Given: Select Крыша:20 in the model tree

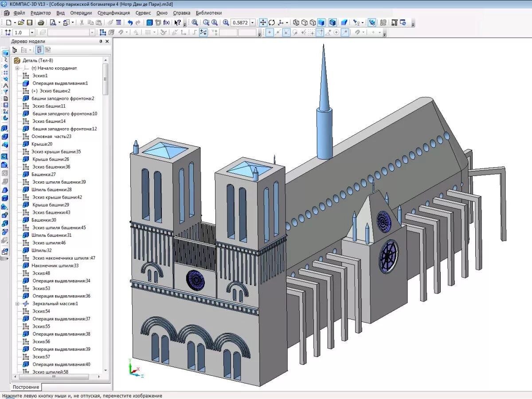Looking at the screenshot, I should click(42, 144).
